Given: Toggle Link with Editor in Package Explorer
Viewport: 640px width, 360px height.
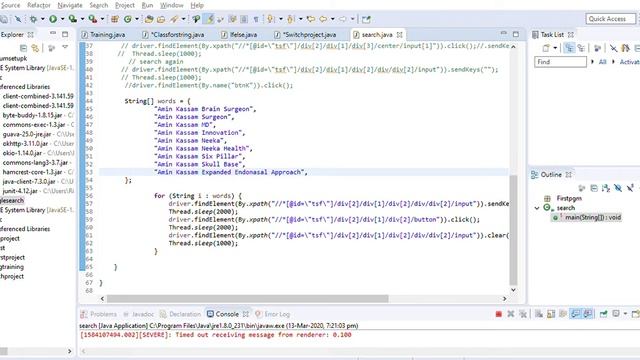Looking at the screenshot, I should point(36,48).
